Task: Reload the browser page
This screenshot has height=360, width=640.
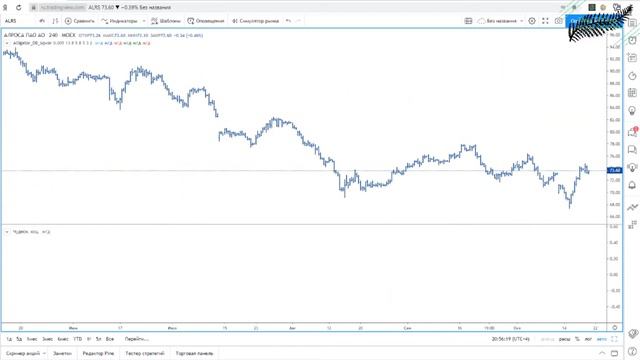Action: pos(19,7)
